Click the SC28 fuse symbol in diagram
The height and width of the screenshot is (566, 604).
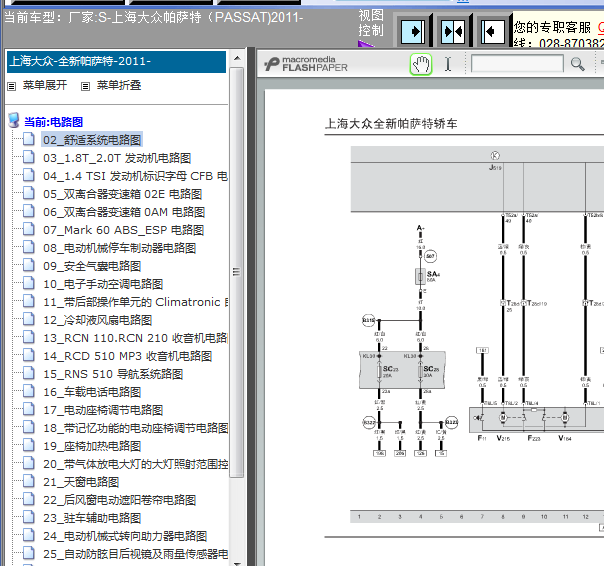pyautogui.click(x=421, y=371)
